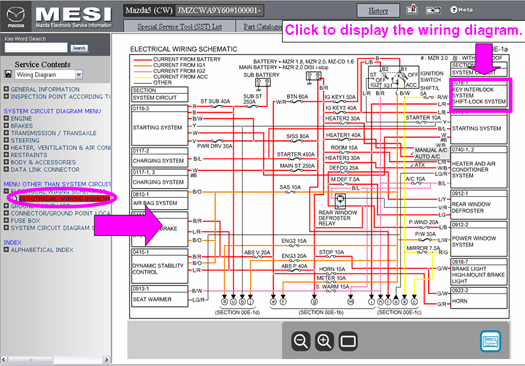Click the Mazda logo icon
Image resolution: width=525 pixels, height=366 pixels.
16,16
